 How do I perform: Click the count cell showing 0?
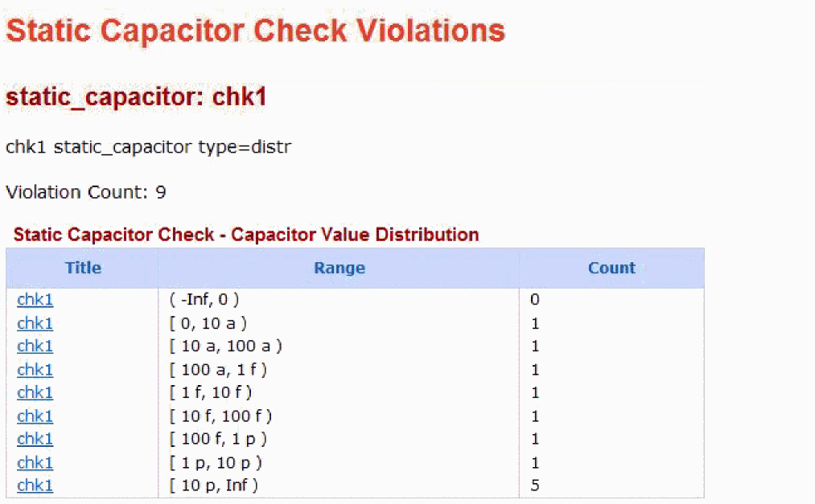tap(535, 300)
